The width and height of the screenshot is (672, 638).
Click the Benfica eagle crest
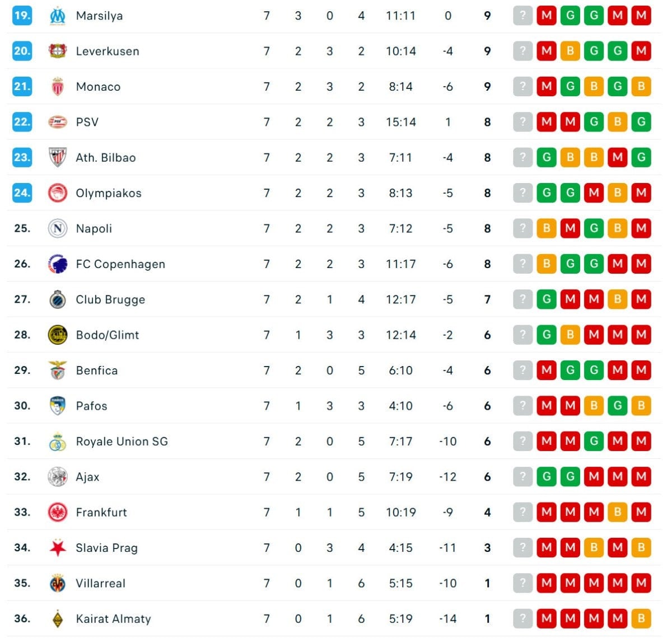tap(58, 370)
